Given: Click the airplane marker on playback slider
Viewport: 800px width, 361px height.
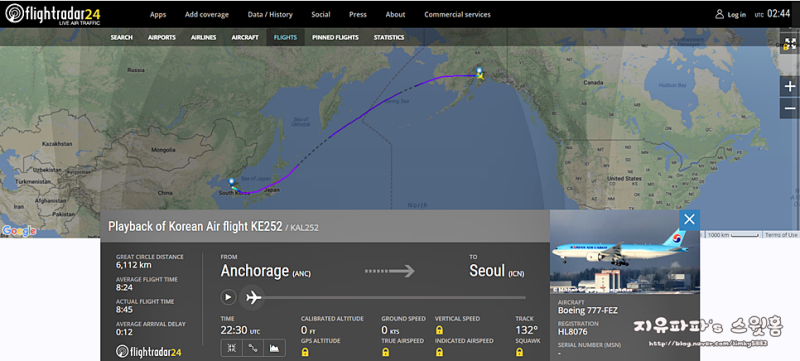Looking at the screenshot, I should pyautogui.click(x=253, y=297).
